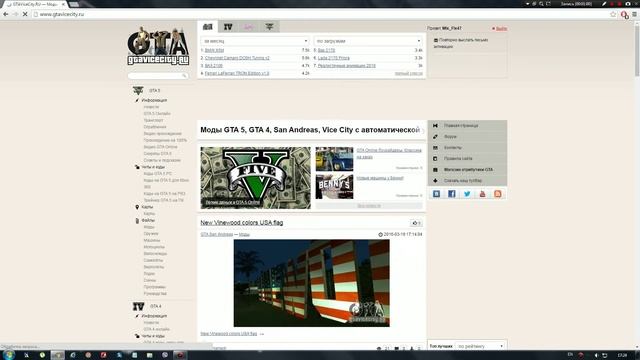The image size is (640, 360).
Task: Open the 'по загрузкам' sorting dropdown
Action: tap(368, 41)
